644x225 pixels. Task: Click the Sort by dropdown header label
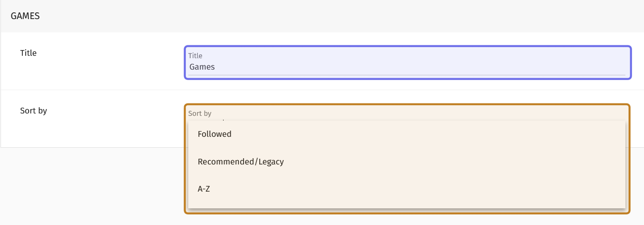200,113
